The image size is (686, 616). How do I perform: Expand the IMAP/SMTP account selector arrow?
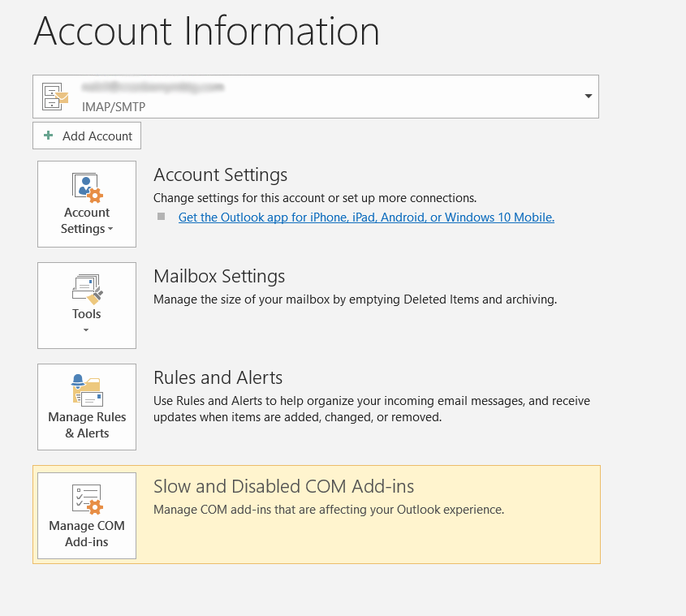pos(589,96)
